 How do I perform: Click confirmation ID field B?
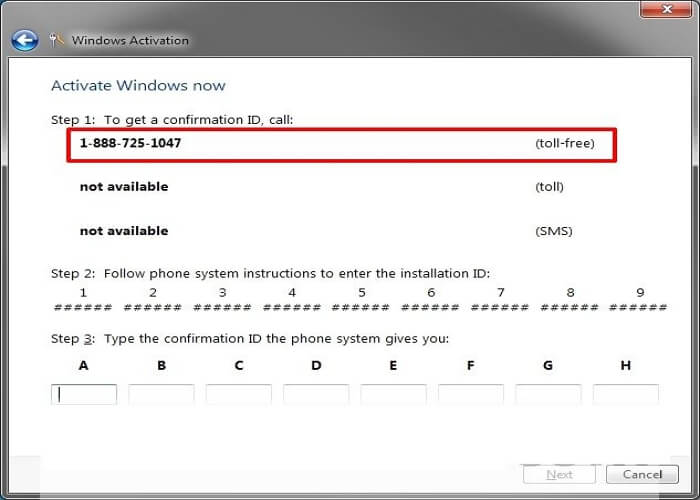[x=161, y=395]
